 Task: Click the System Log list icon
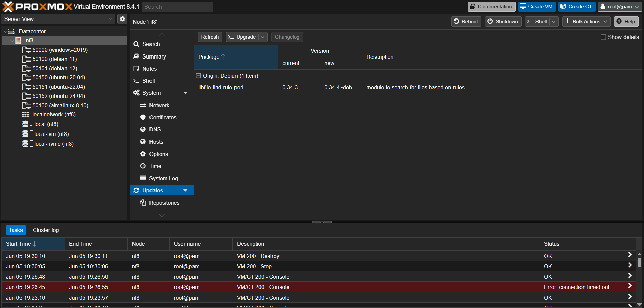coord(143,178)
